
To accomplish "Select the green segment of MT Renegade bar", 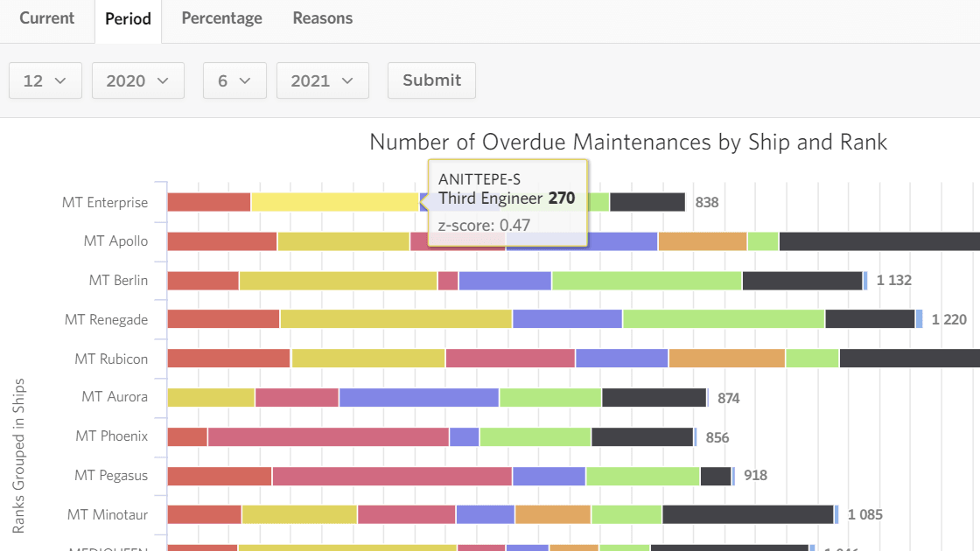I will coord(723,319).
